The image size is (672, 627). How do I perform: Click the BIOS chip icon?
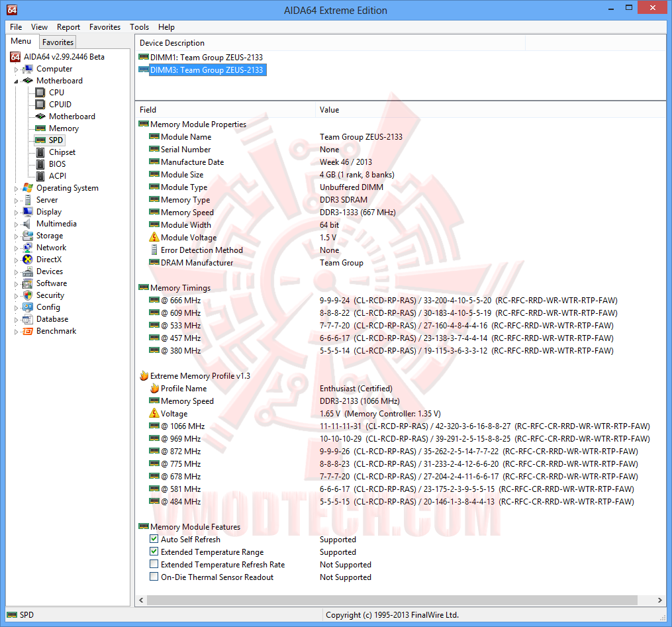tap(40, 164)
